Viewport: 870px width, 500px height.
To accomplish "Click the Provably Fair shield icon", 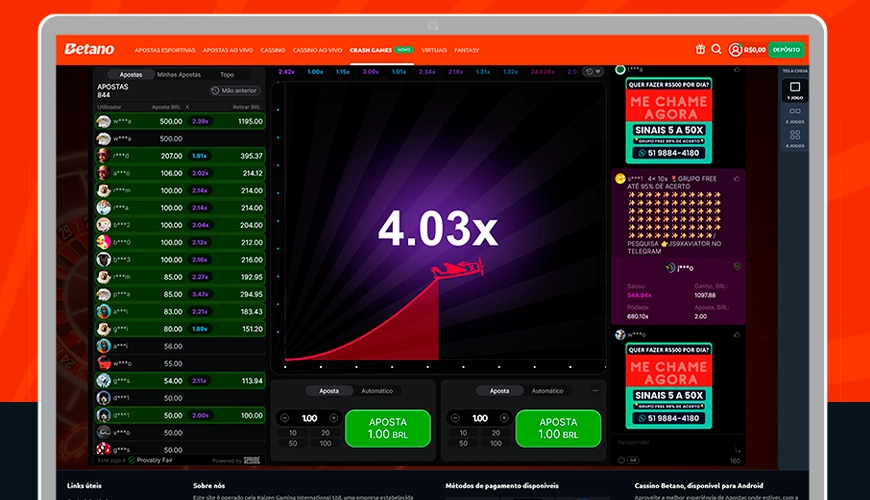I will pos(131,460).
